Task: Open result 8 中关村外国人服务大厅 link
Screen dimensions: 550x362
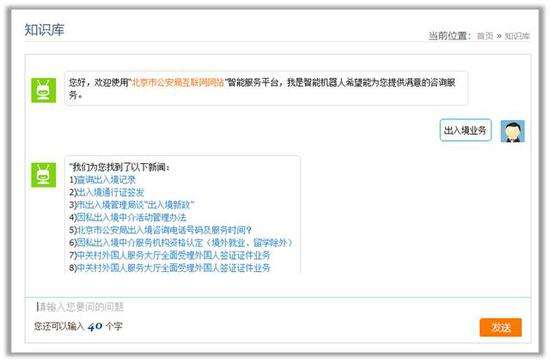Action: (173, 268)
